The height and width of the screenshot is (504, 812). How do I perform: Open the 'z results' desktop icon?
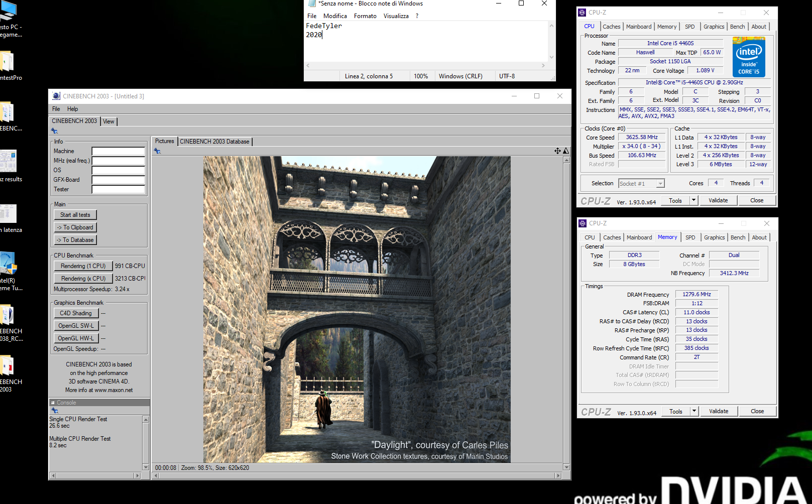(9, 166)
